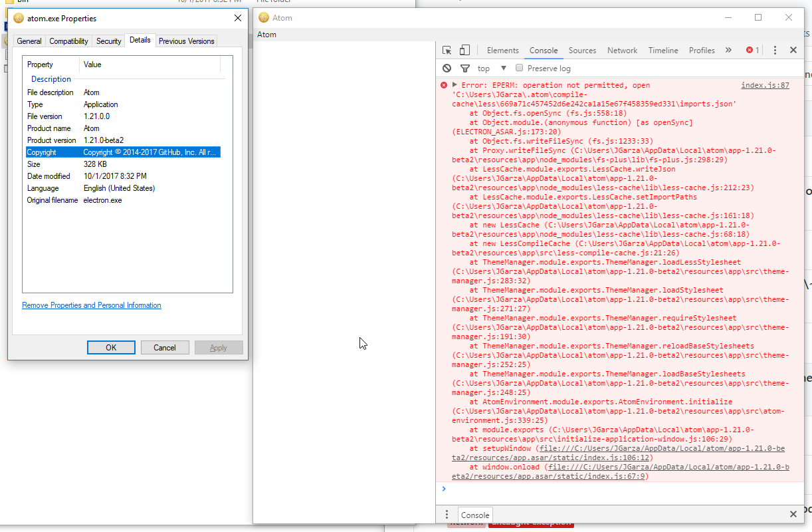Select the Language English (United States) row

[123, 188]
